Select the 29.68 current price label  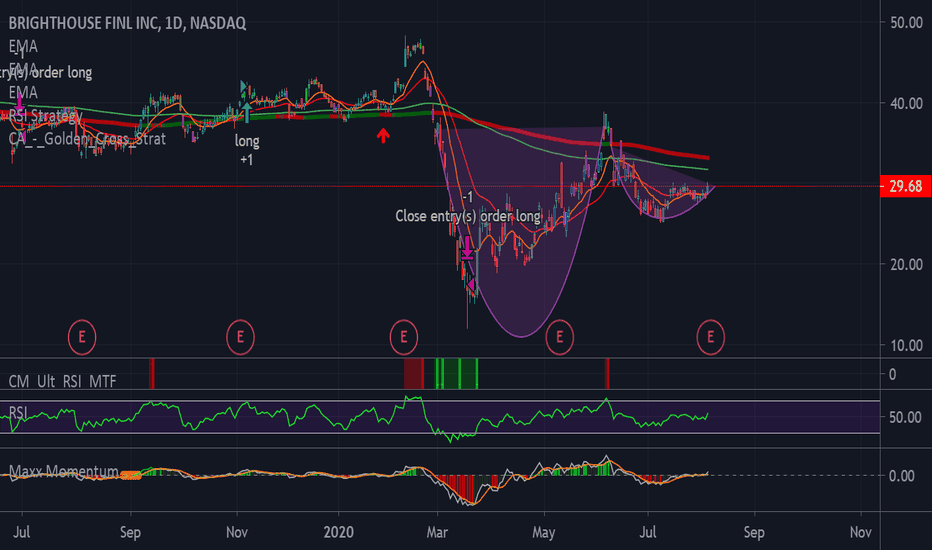(x=905, y=187)
